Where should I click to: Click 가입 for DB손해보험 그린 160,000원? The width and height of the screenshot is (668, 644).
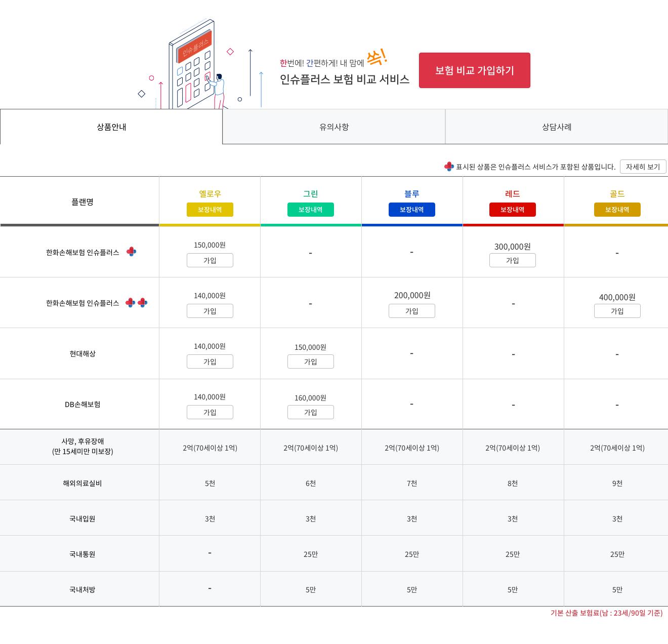[311, 412]
